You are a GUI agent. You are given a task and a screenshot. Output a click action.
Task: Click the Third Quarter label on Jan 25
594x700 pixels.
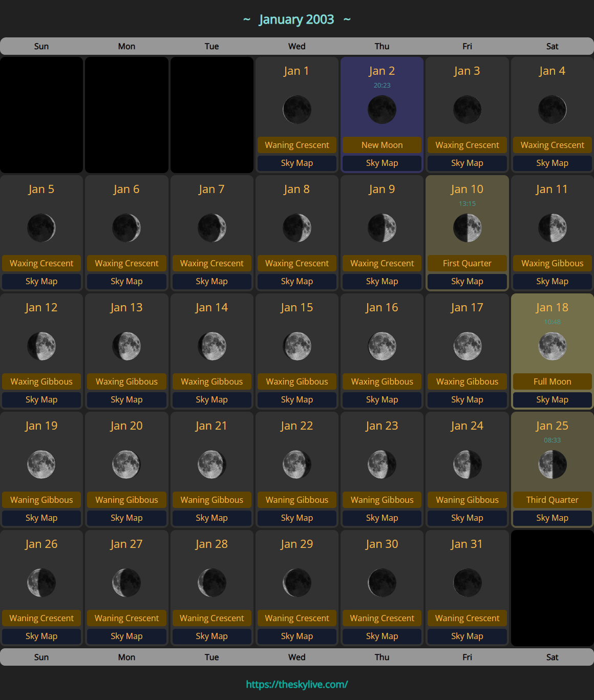(552, 500)
